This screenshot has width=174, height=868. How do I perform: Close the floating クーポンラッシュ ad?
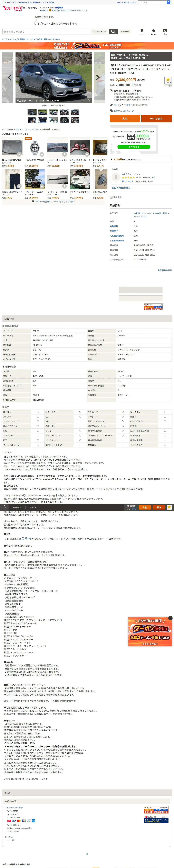[170, 618]
